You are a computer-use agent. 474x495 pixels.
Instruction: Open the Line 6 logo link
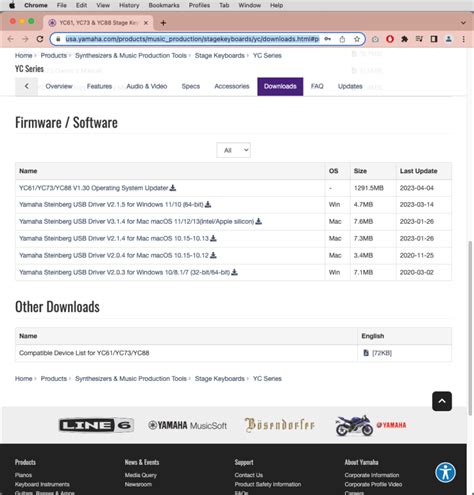click(96, 425)
